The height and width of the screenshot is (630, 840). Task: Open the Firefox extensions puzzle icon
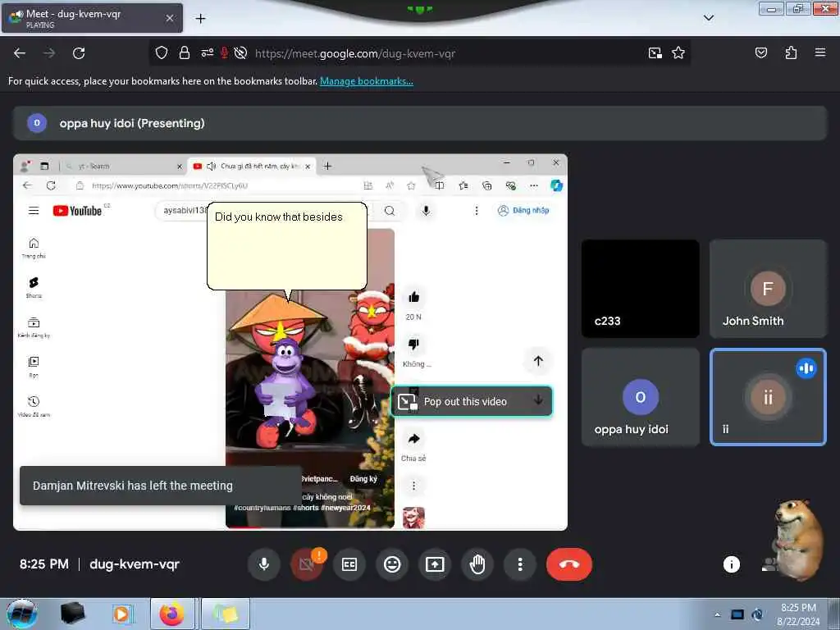click(x=791, y=53)
